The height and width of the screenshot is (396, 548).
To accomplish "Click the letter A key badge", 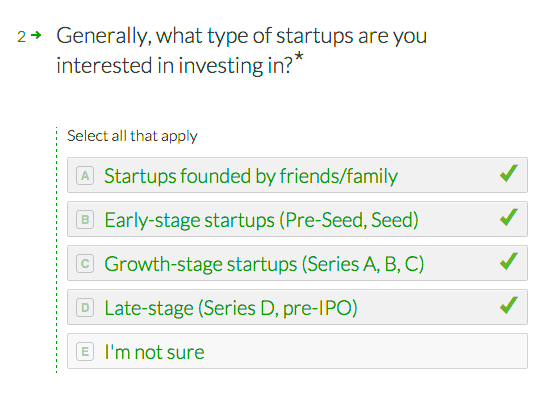I will pyautogui.click(x=85, y=175).
